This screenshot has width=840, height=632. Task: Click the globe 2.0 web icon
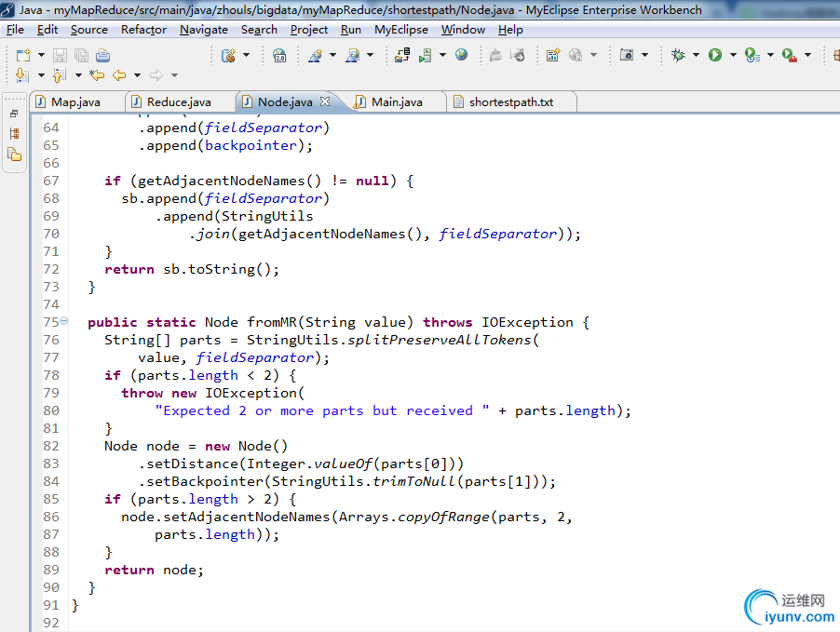coord(279,55)
